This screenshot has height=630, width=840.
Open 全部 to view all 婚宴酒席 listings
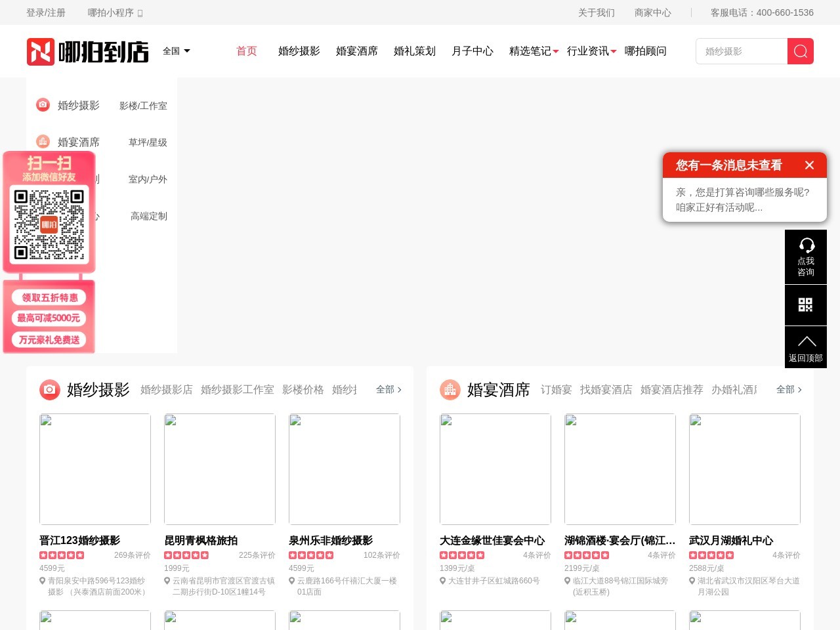[786, 389]
